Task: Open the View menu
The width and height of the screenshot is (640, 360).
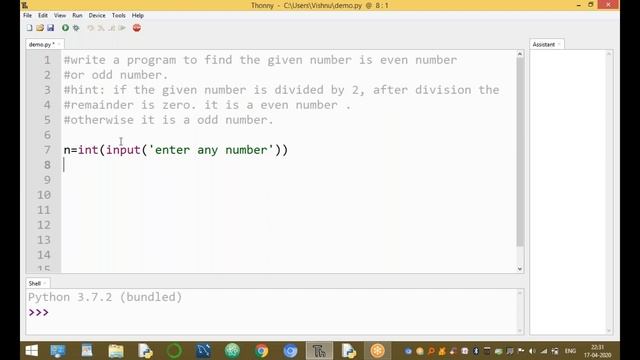Action: (60, 15)
